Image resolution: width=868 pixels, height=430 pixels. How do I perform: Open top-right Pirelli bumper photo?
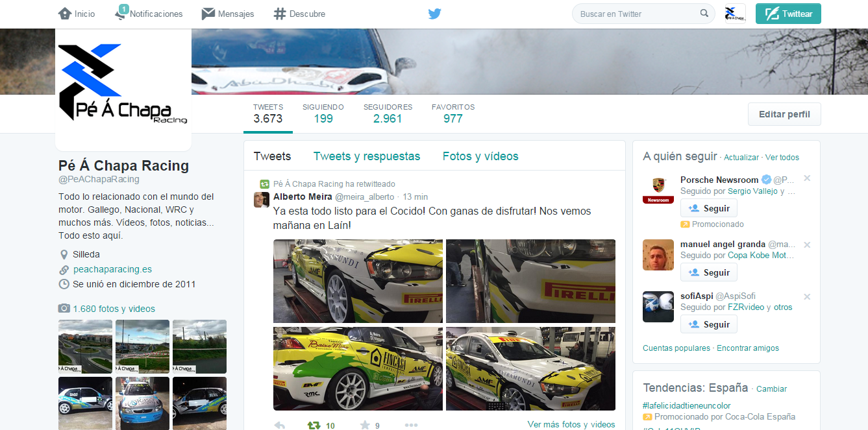click(x=530, y=281)
